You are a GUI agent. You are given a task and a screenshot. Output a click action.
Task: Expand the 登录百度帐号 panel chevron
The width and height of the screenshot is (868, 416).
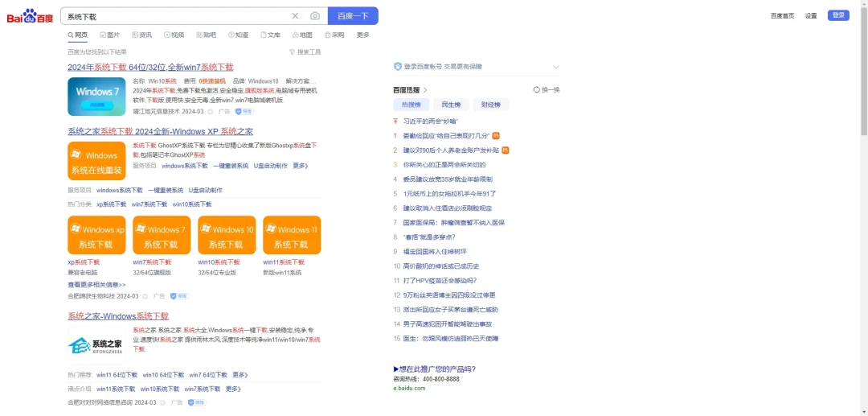556,67
